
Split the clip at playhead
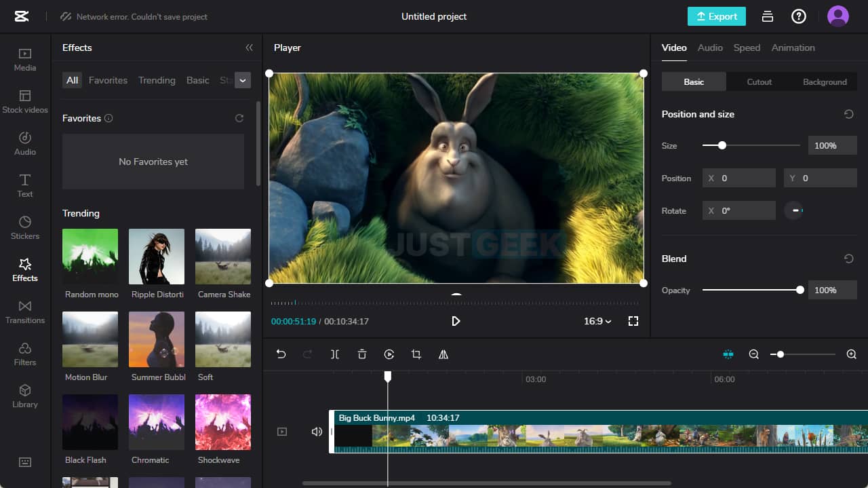click(335, 354)
